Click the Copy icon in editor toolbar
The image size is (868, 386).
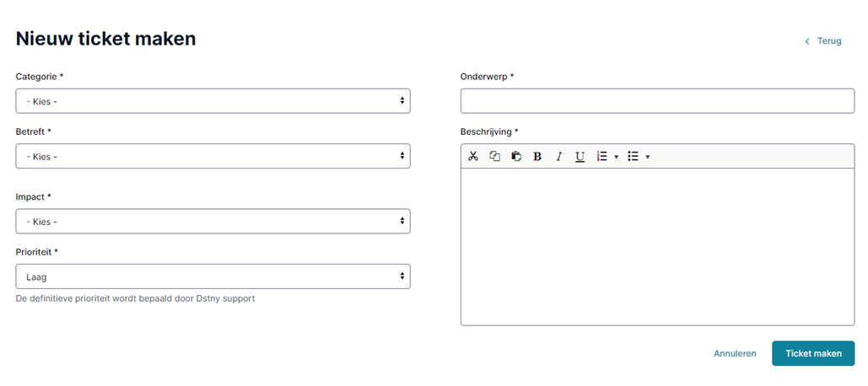pyautogui.click(x=494, y=157)
